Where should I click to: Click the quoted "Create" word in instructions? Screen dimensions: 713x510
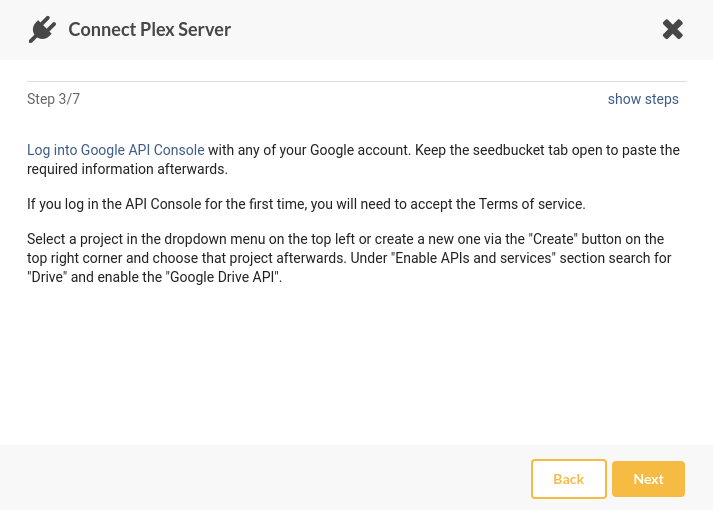tap(553, 239)
